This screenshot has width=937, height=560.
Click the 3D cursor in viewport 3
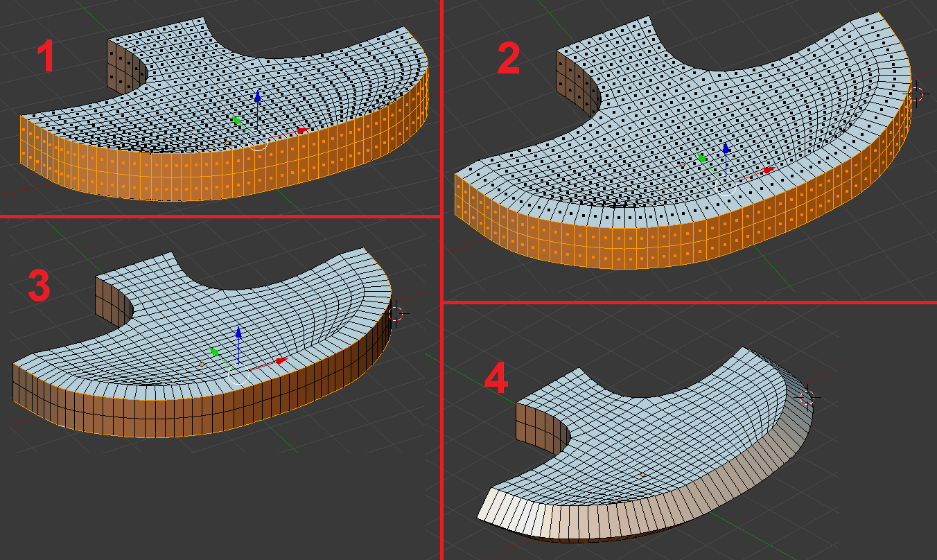pos(396,313)
